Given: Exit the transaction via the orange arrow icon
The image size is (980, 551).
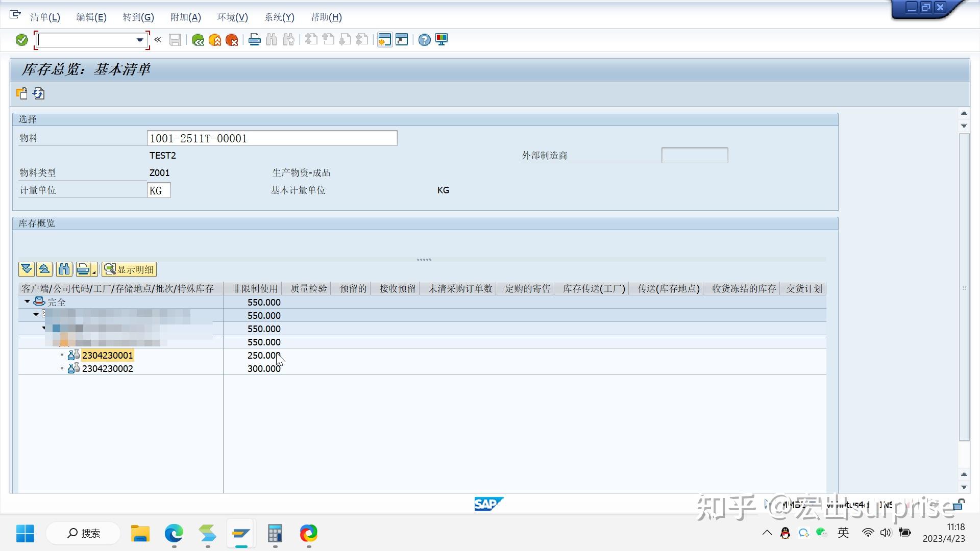Looking at the screenshot, I should pos(215,40).
